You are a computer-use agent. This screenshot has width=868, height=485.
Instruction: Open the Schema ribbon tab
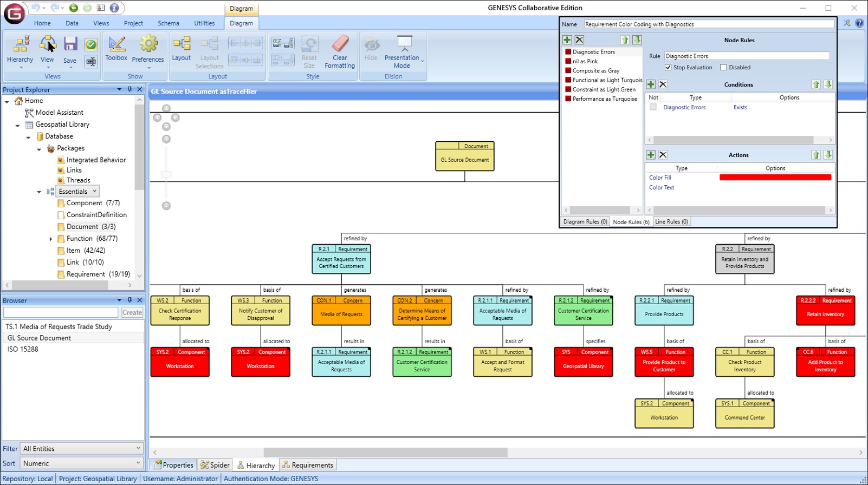click(x=168, y=23)
